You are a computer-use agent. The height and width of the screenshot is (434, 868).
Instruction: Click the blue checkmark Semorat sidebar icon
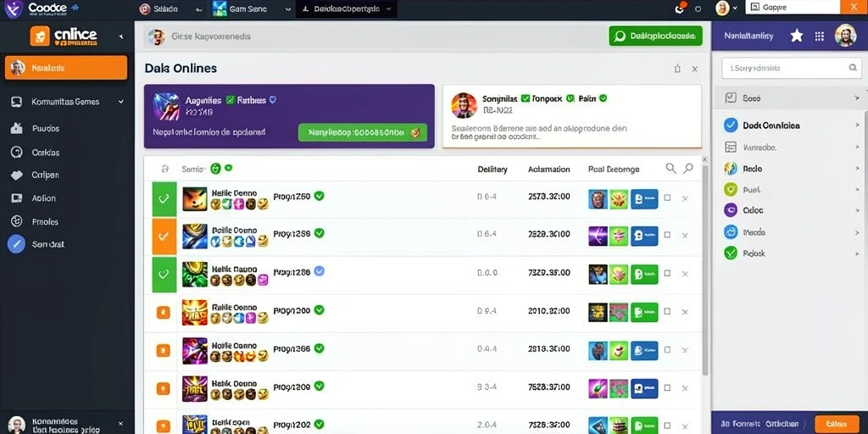pyautogui.click(x=16, y=244)
